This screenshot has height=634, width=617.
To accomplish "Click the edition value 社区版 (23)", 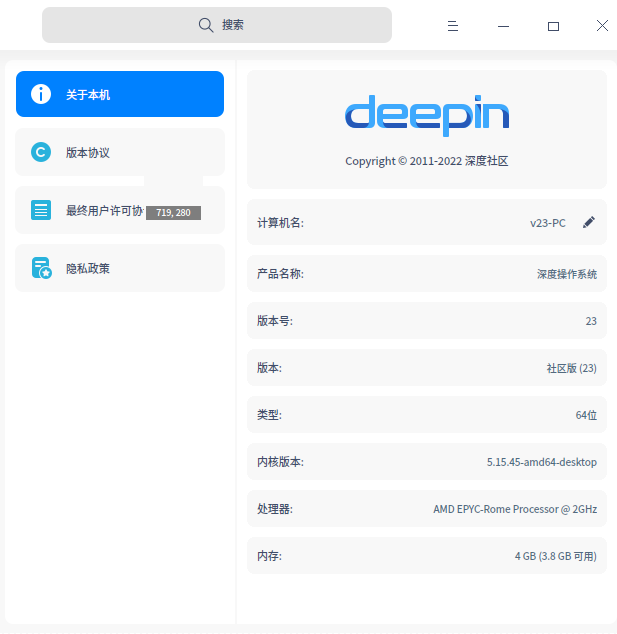I will point(572,368).
